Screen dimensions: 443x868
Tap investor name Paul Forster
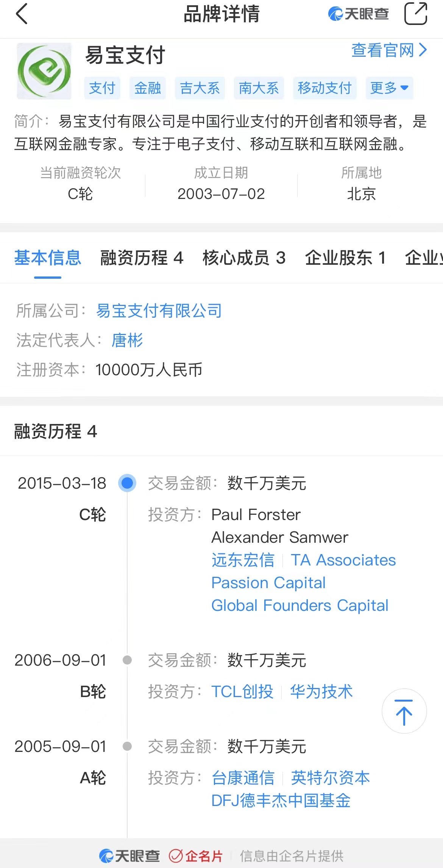click(x=256, y=515)
